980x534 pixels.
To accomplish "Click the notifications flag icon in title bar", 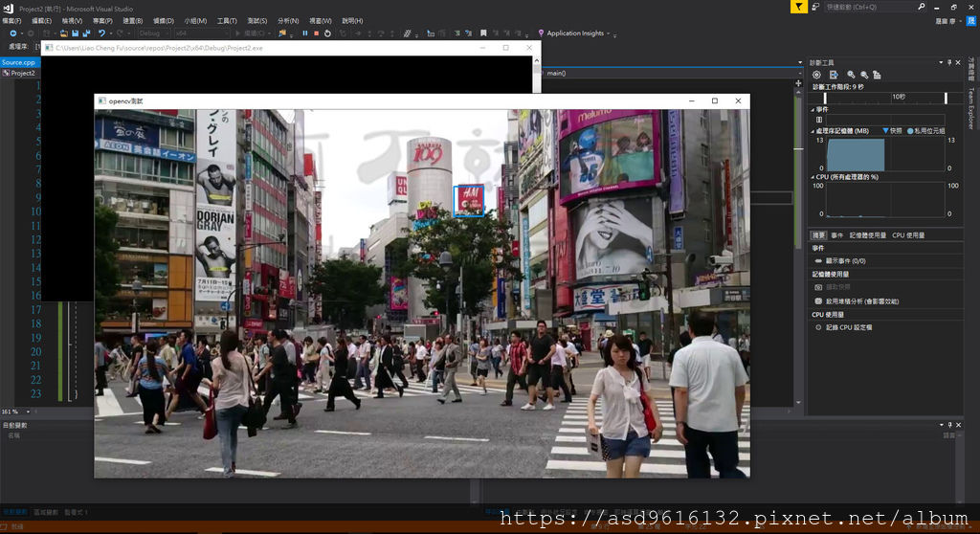I will [x=798, y=7].
